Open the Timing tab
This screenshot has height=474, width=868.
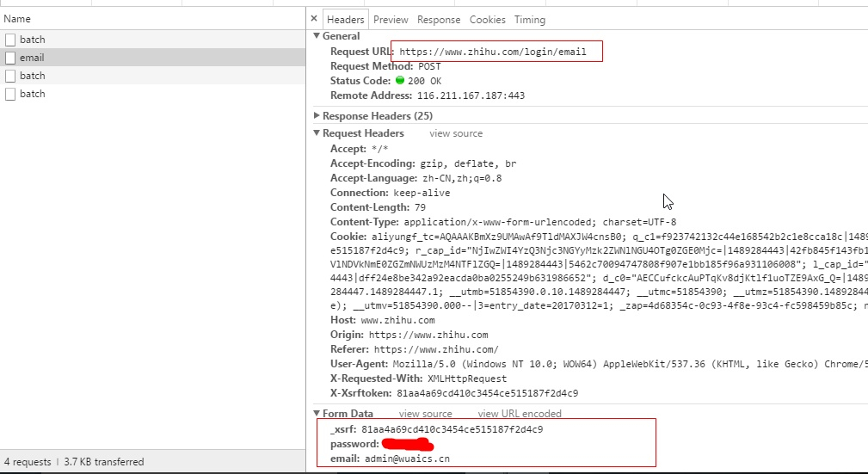click(530, 20)
